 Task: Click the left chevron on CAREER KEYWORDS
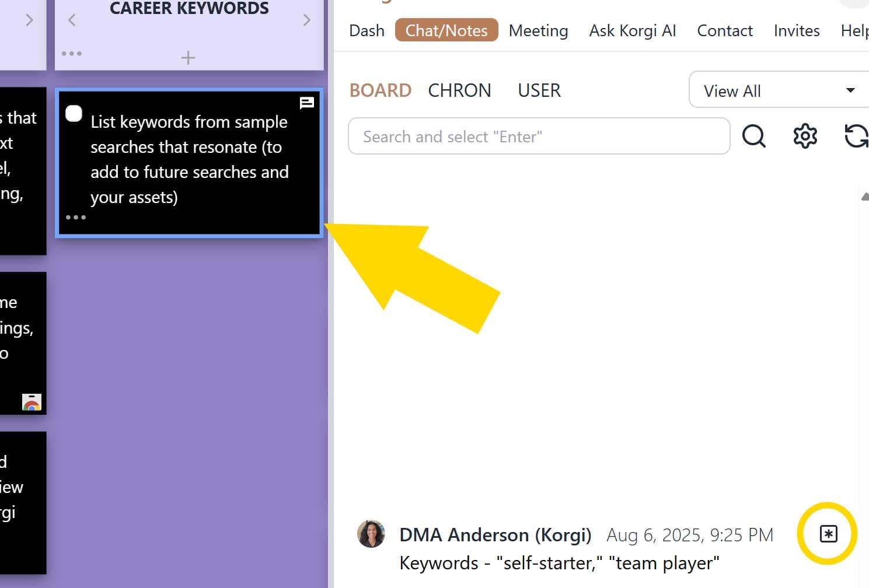pyautogui.click(x=71, y=19)
